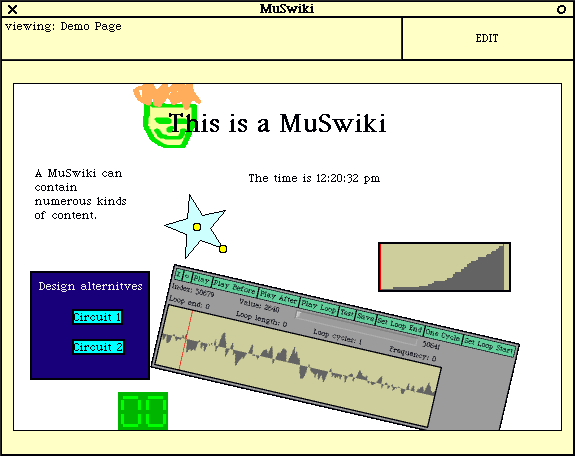Screen dimensions: 575x456
Task: Click the horizontal slider in the sound editor
Action: [356, 329]
